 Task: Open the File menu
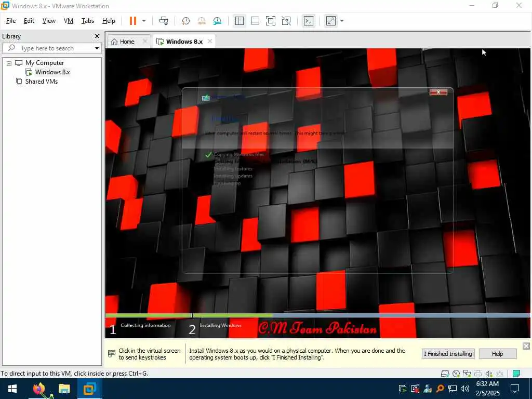tap(11, 21)
